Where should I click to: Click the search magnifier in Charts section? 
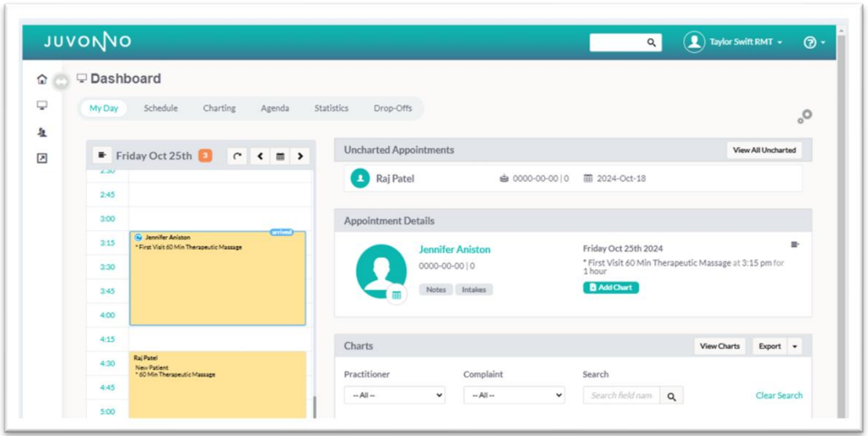671,396
